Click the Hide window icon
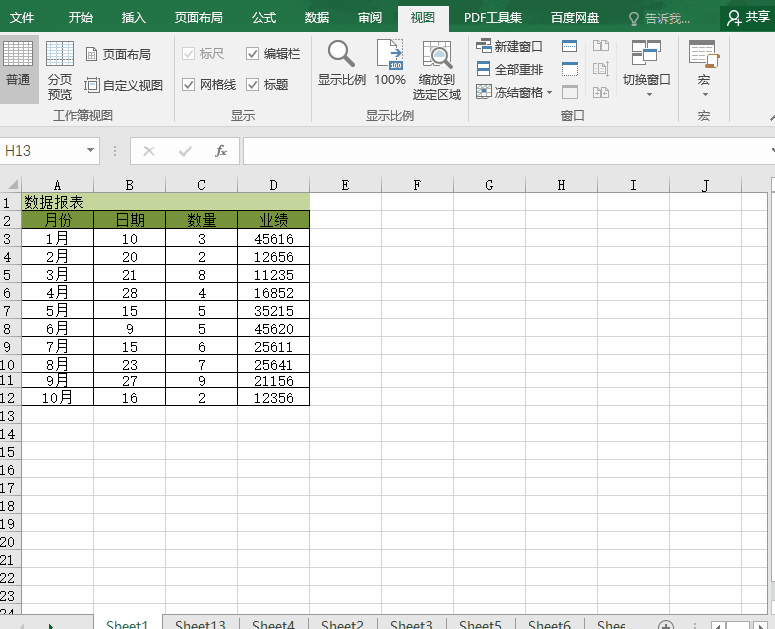Image resolution: width=775 pixels, height=629 pixels. [569, 69]
